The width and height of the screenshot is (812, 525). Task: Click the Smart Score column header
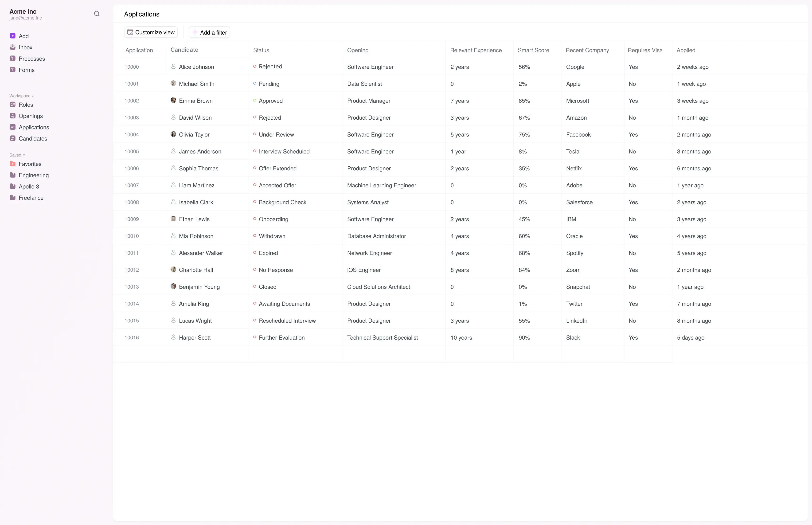tap(533, 50)
